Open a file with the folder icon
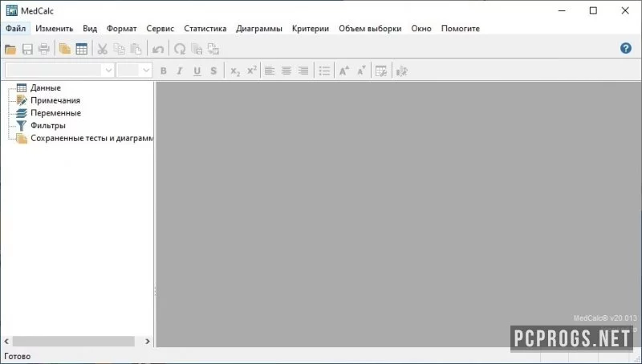642x364 pixels. point(10,50)
